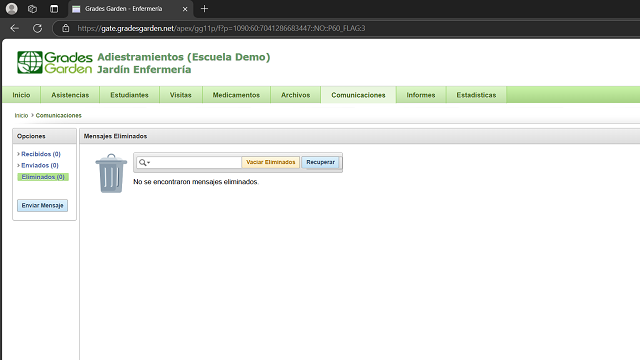Click Jardín Enfermería subtitle
640x360 pixels.
click(x=144, y=69)
